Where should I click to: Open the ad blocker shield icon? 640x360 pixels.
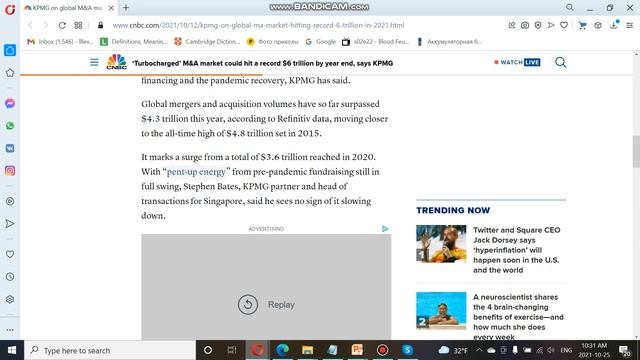coord(538,25)
